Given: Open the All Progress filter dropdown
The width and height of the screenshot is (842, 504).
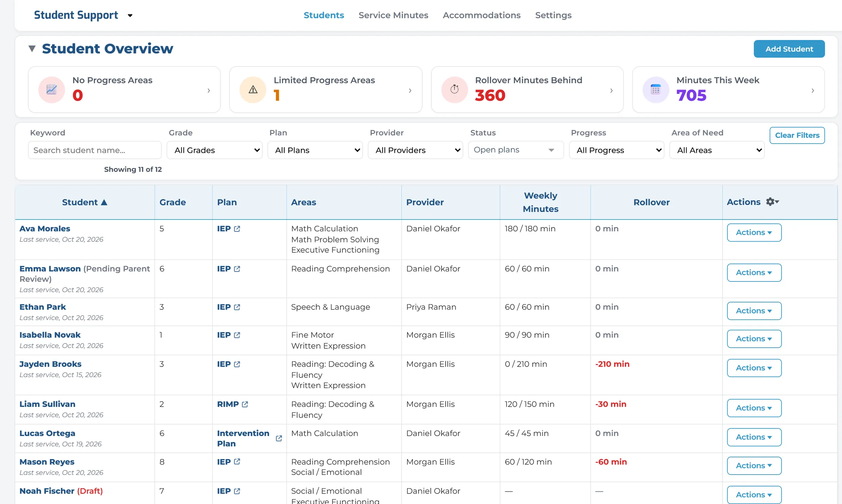Looking at the screenshot, I should [x=616, y=150].
